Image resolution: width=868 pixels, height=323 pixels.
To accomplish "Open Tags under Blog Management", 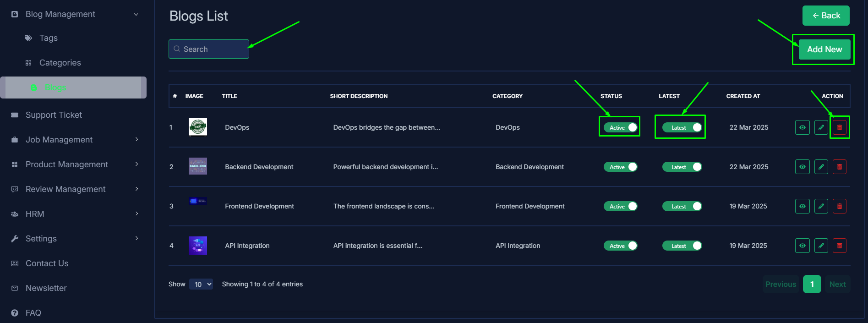I will pyautogui.click(x=48, y=38).
